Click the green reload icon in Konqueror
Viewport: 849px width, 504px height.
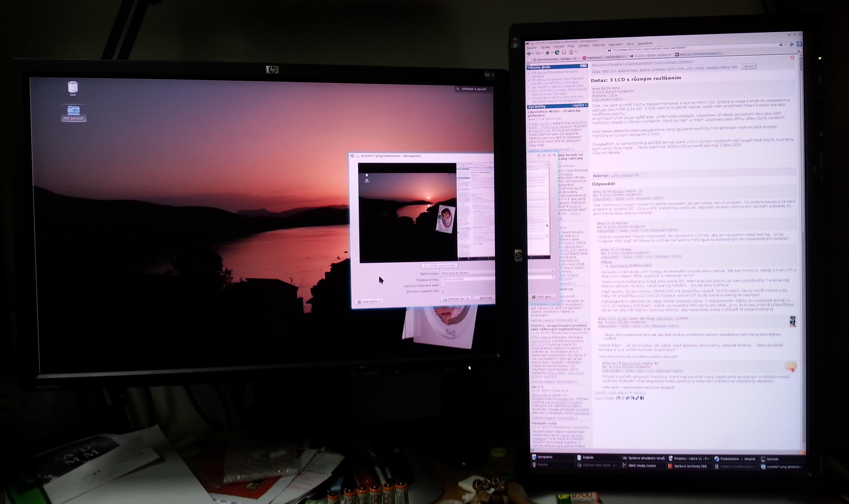pos(557,53)
